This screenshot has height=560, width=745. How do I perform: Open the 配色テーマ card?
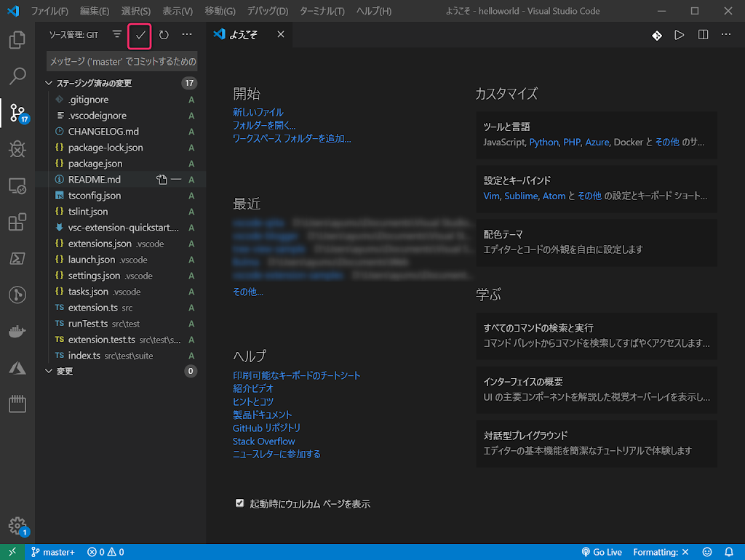(x=597, y=242)
